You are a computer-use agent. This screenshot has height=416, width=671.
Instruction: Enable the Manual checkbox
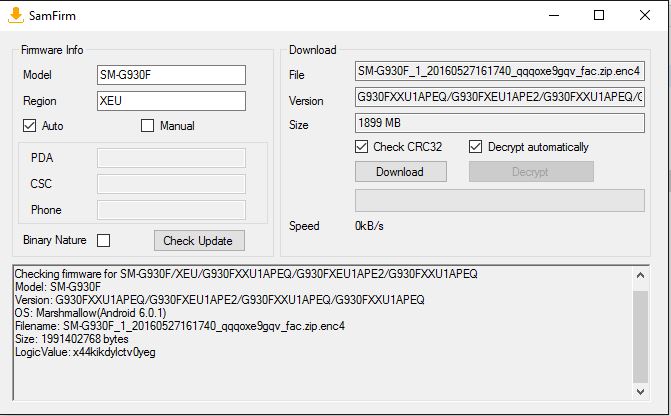point(148,126)
